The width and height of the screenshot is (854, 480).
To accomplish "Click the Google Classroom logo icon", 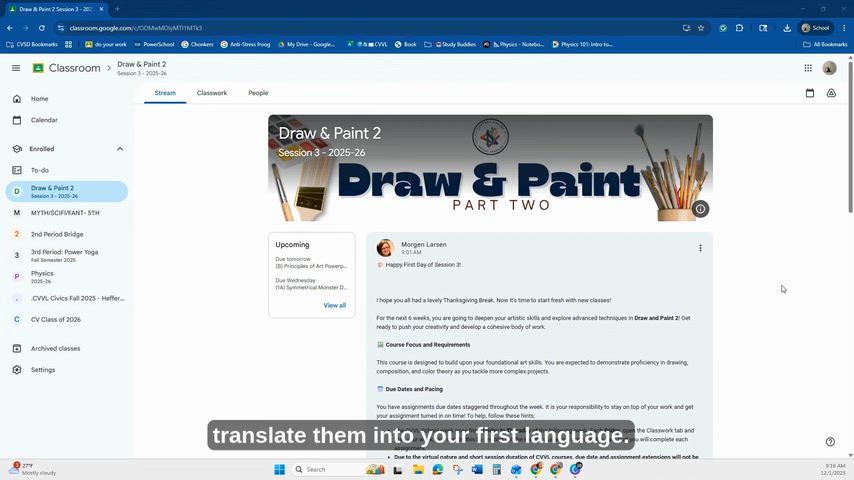I will (x=38, y=68).
